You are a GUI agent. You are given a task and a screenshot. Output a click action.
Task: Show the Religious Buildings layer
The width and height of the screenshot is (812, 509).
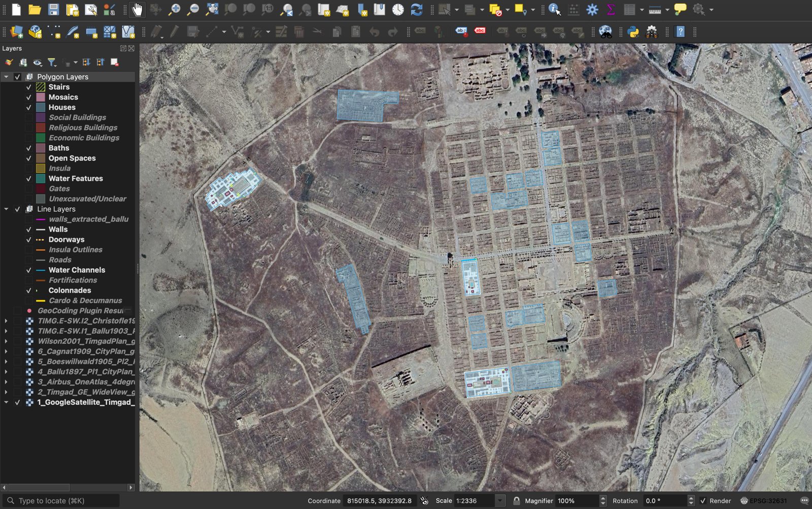tap(29, 128)
